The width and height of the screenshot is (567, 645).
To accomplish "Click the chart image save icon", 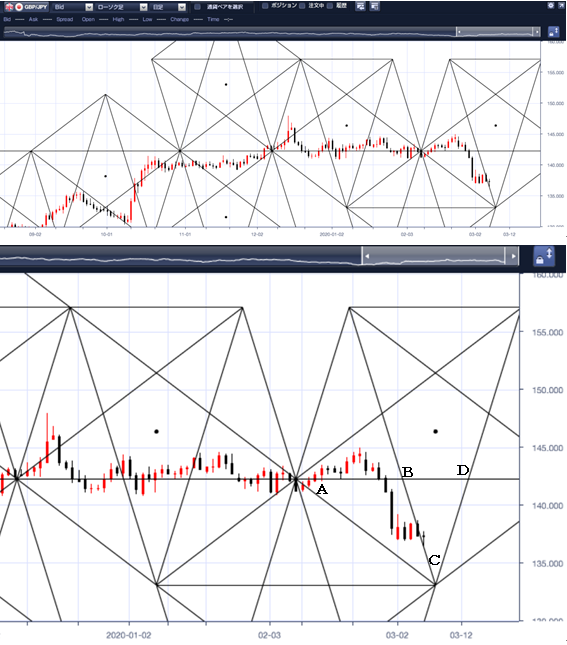I will click(360, 6).
